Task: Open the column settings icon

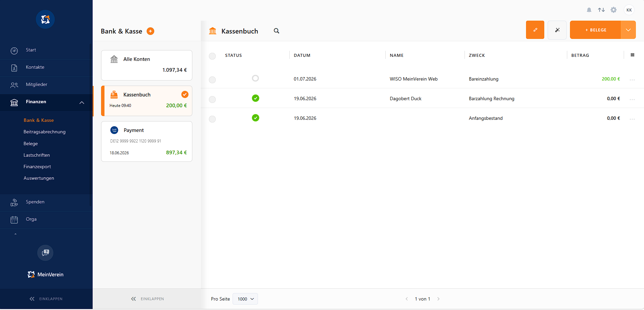Action: [633, 55]
